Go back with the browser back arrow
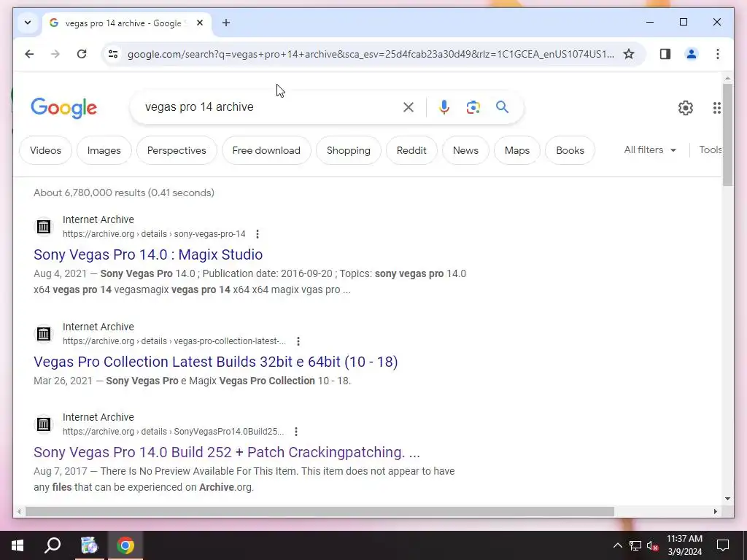 (x=29, y=54)
